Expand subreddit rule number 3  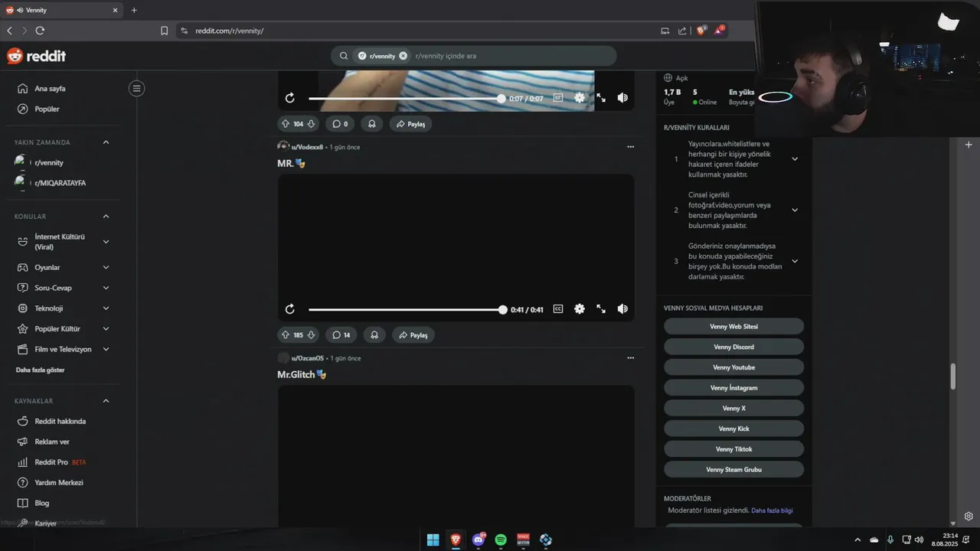[x=795, y=261]
